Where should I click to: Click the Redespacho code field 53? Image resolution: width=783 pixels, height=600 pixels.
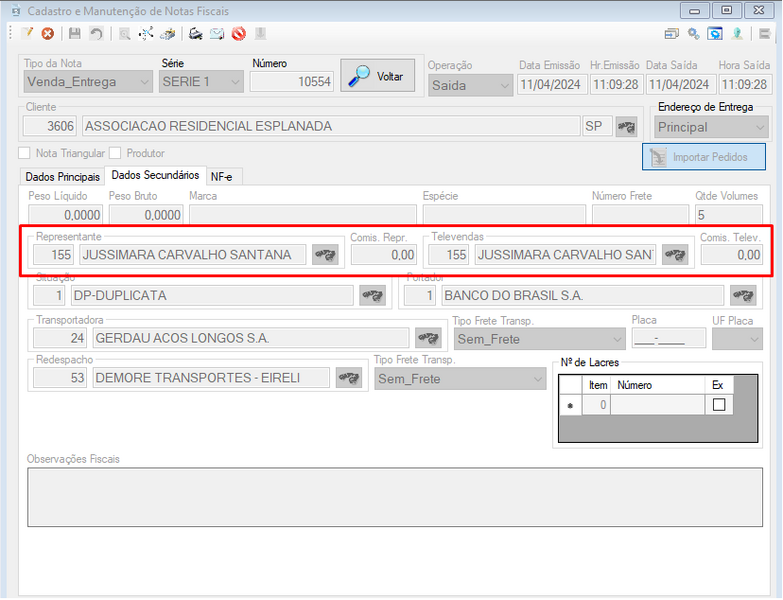pyautogui.click(x=60, y=377)
